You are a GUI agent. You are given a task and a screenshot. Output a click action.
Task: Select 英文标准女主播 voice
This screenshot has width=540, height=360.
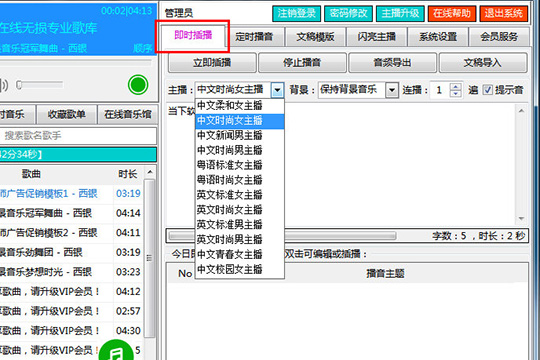click(240, 195)
